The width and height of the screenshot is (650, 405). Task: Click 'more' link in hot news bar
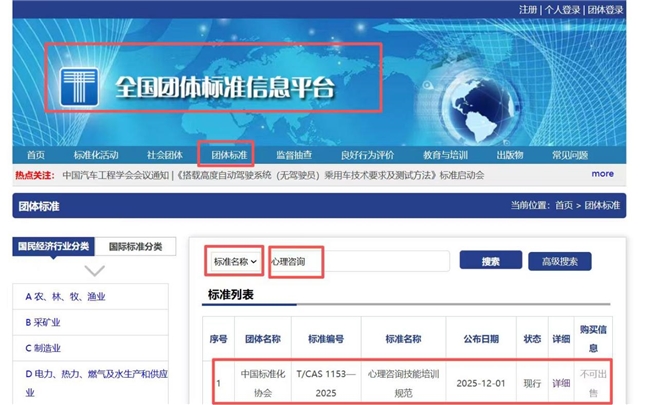[602, 174]
